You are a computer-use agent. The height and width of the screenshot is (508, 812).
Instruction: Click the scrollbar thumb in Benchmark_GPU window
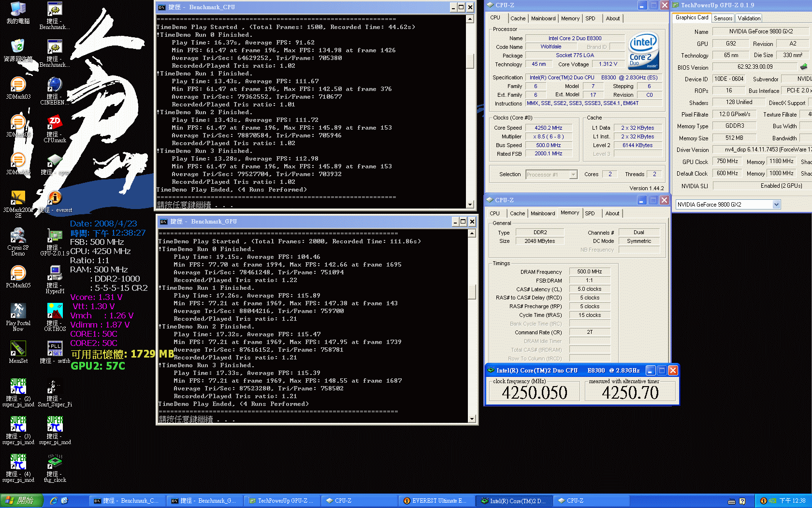(472, 292)
